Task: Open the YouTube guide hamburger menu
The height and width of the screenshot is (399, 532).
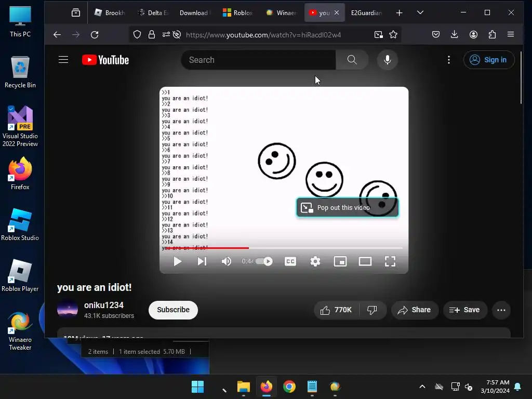Action: pyautogui.click(x=63, y=60)
